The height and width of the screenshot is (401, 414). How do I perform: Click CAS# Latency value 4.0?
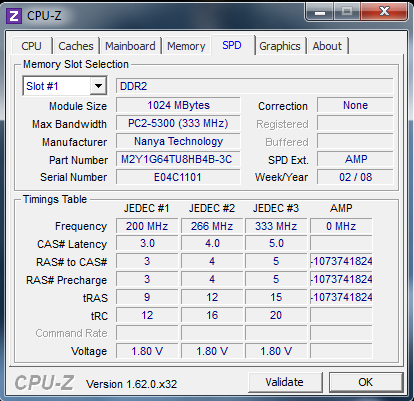click(x=212, y=244)
